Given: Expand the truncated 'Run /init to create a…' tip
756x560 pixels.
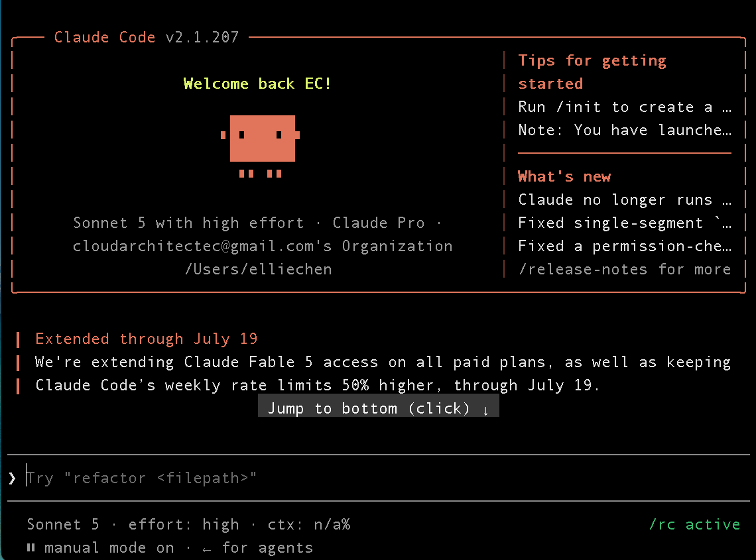Looking at the screenshot, I should click(625, 107).
